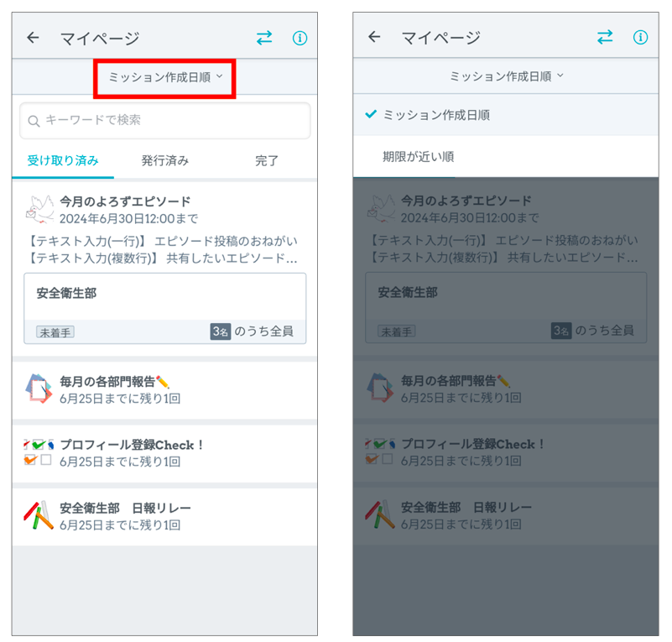The width and height of the screenshot is (672, 642).
Task: Open the 今月のよろずエピソード mission title on the left screen
Action: tap(125, 201)
